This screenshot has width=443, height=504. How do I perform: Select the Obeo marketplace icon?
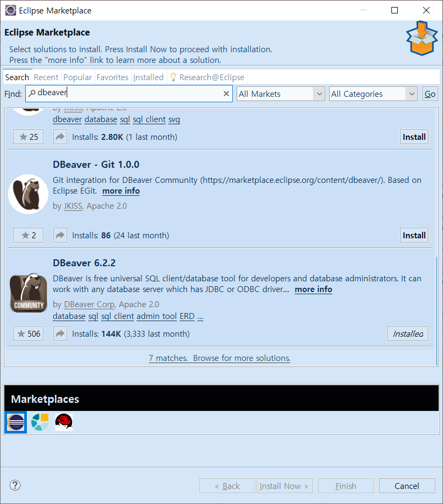[x=40, y=422]
